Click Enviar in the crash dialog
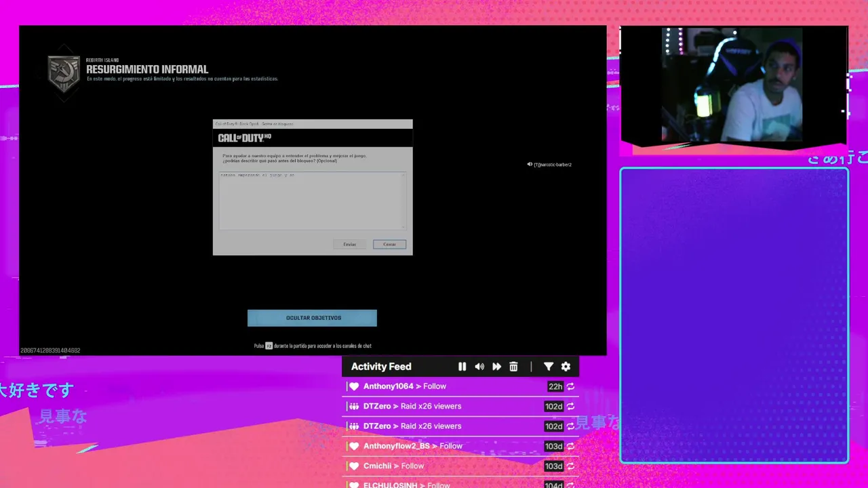This screenshot has height=488, width=868. pyautogui.click(x=349, y=244)
